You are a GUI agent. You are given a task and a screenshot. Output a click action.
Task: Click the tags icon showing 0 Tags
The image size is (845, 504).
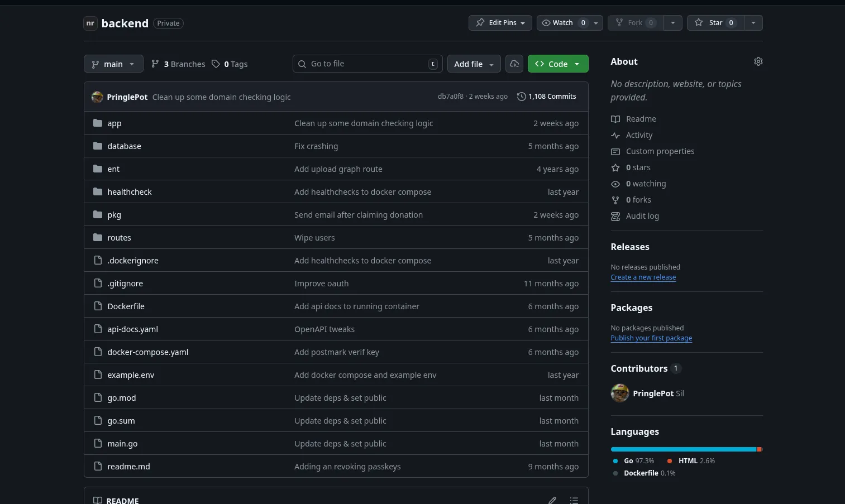(216, 64)
